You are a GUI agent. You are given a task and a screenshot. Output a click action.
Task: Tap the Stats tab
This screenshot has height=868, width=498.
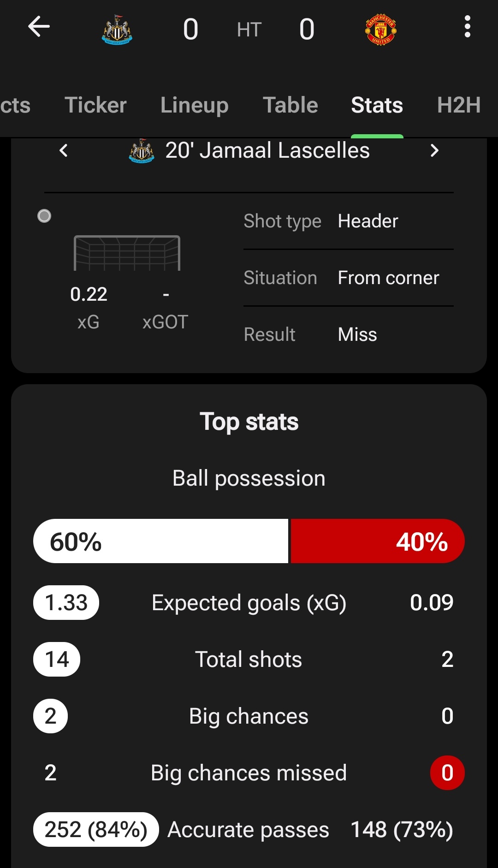[x=377, y=105]
